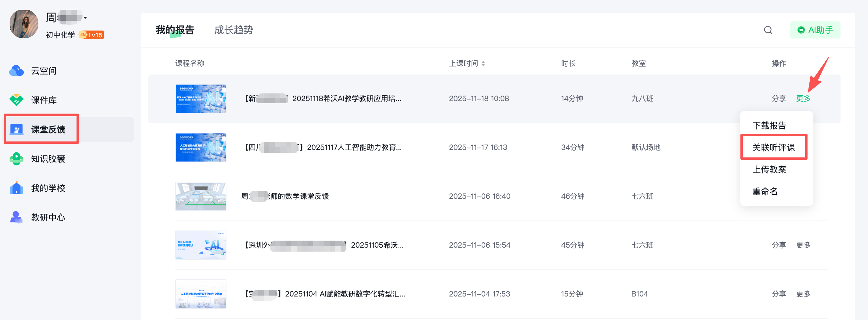Open the 课件库 sidebar icon
Viewport: 868px width, 320px height.
click(x=16, y=100)
